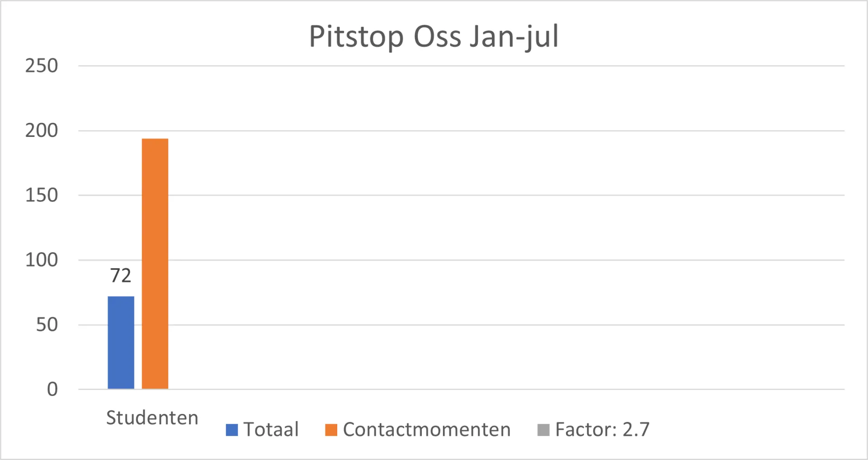The height and width of the screenshot is (460, 868).
Task: Click the orange Contactmomenten legend swatch
Action: tap(331, 430)
